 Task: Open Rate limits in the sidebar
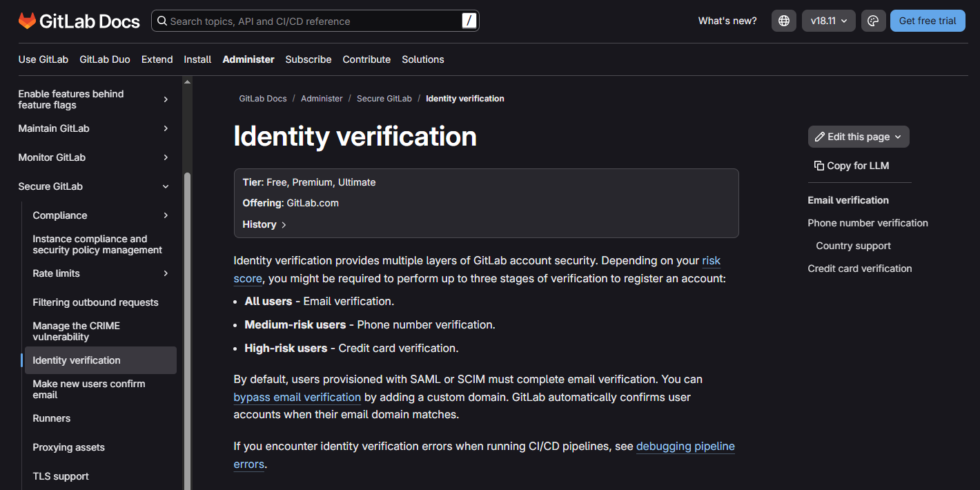click(x=57, y=273)
